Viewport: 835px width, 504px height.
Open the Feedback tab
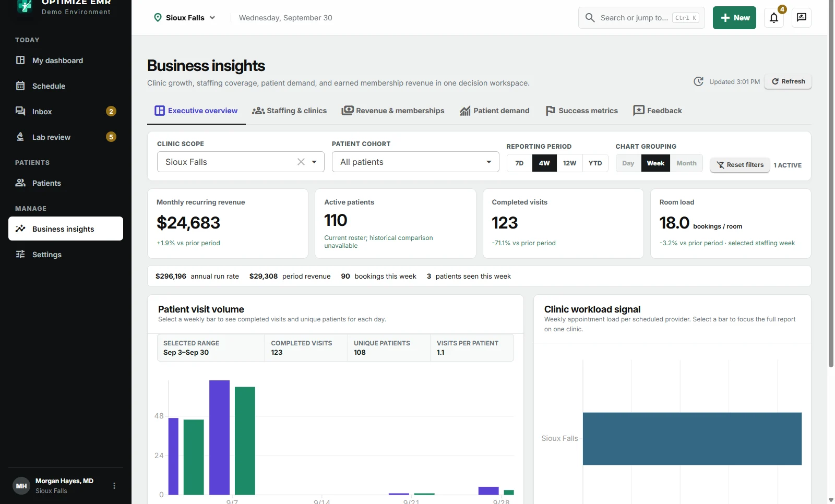[658, 111]
